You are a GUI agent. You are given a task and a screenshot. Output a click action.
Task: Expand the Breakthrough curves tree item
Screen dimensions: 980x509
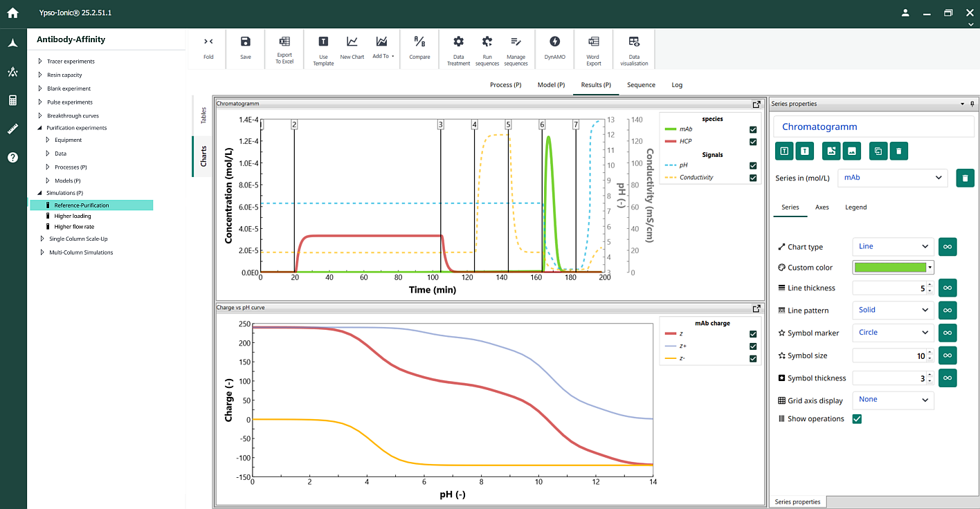tap(39, 114)
